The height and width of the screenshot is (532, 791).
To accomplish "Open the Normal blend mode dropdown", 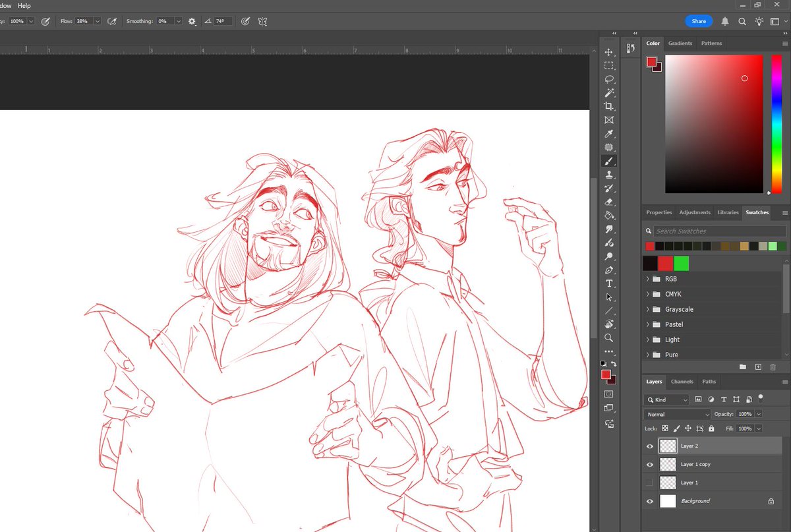I will 677,414.
